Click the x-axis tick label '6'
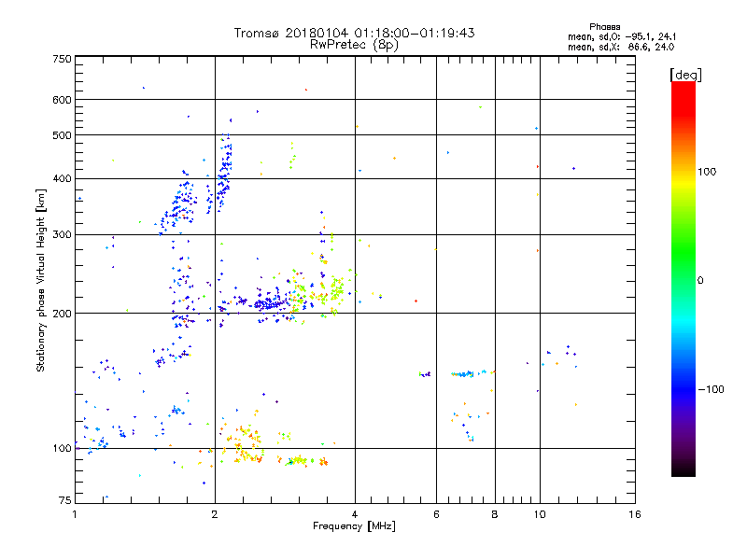Viewport: 747px width, 560px height. click(x=436, y=514)
